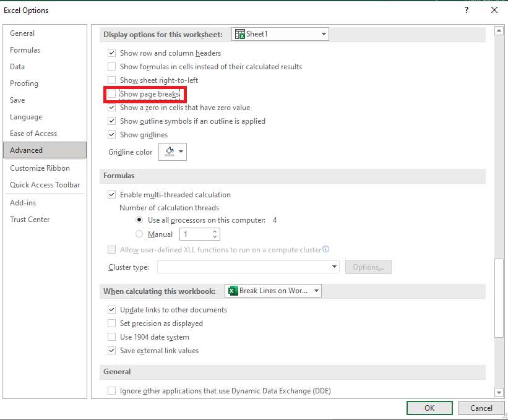The image size is (508, 420).
Task: Toggle Update links to other documents
Action: pyautogui.click(x=112, y=309)
